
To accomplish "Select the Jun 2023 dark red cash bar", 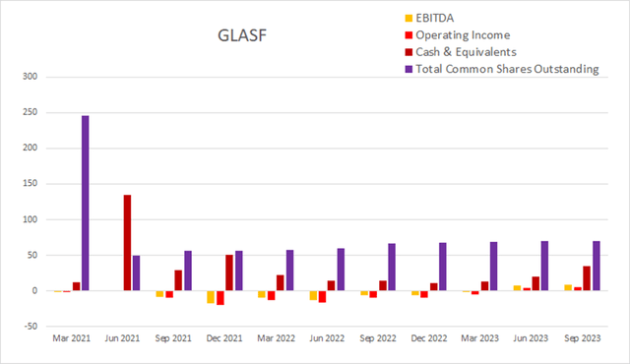I will (535, 283).
